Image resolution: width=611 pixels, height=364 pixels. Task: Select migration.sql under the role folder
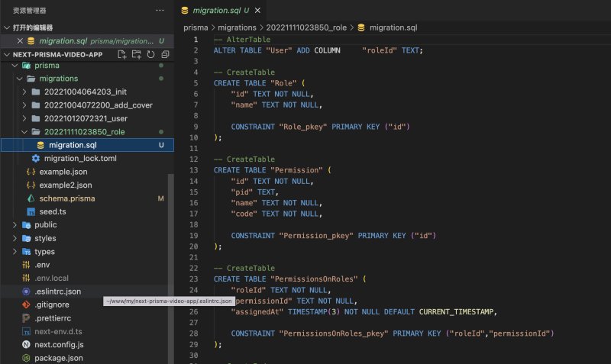[x=87, y=145]
